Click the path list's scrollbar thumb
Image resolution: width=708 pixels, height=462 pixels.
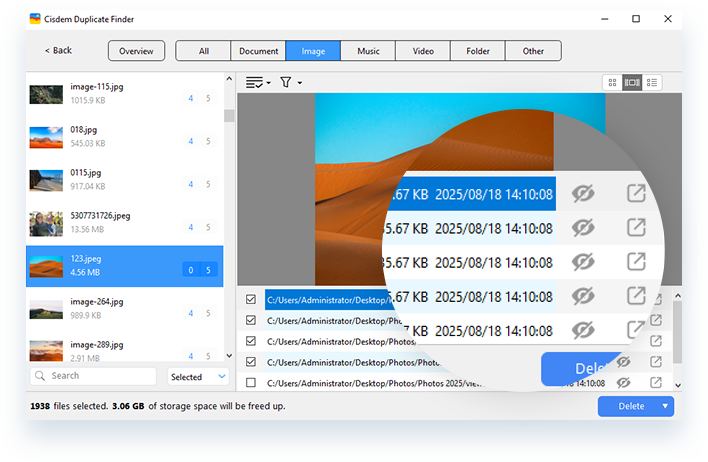pos(678,332)
